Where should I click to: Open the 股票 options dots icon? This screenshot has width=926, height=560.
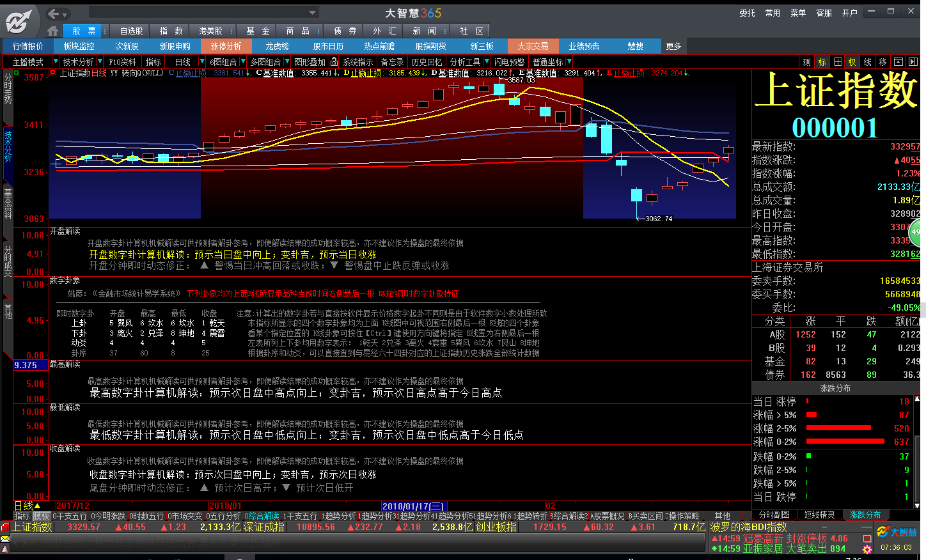click(x=104, y=31)
